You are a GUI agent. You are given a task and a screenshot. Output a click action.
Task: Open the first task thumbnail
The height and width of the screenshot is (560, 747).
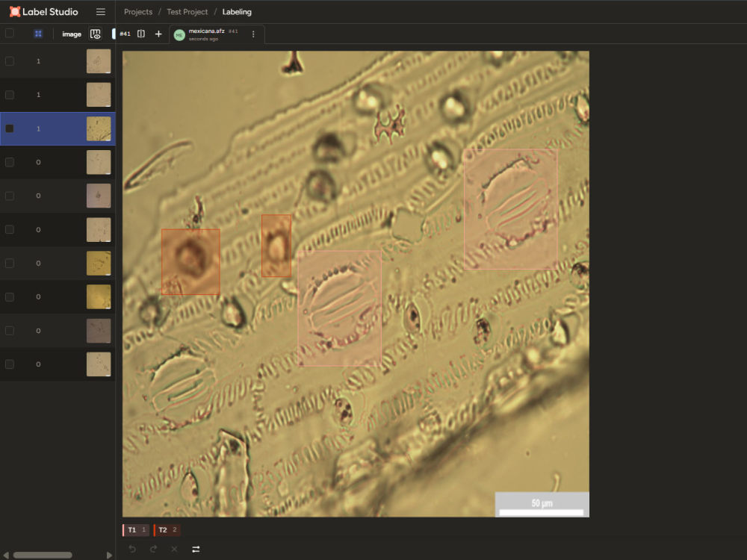pos(99,61)
